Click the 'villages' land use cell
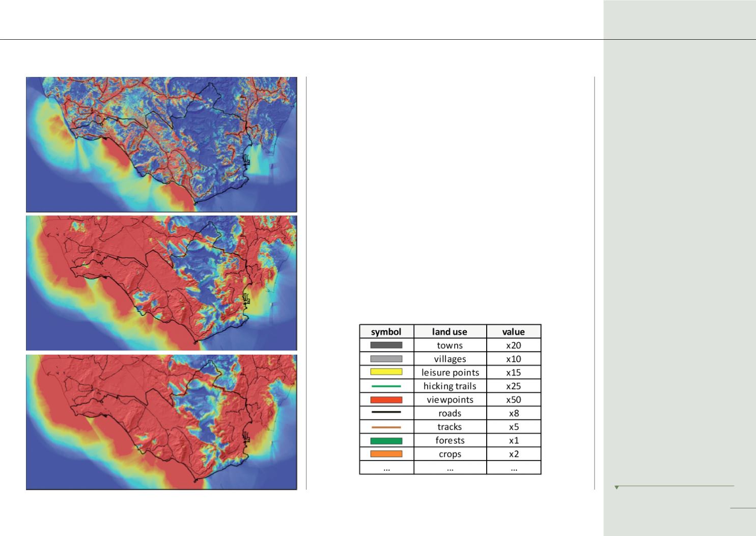756x536 pixels. [450, 359]
